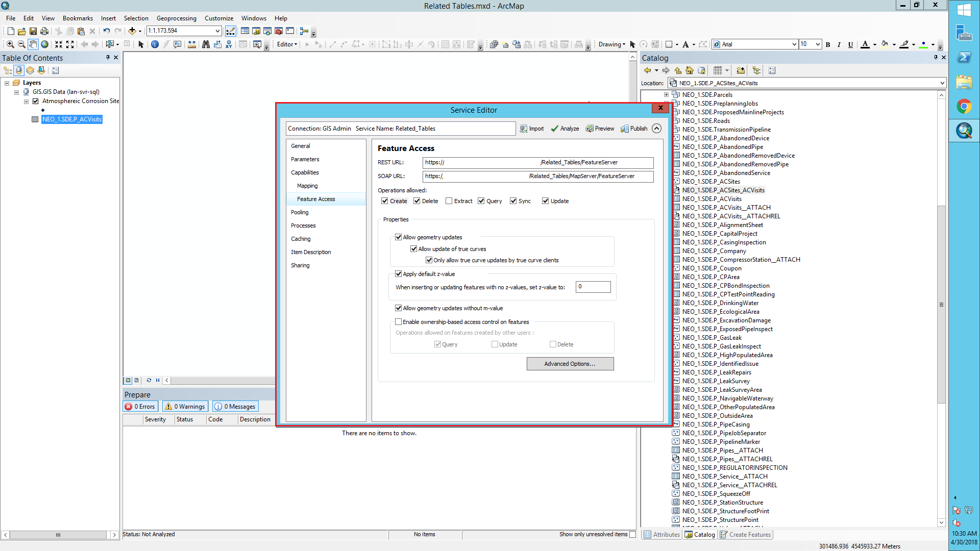Show the 0 Errors filter

click(x=140, y=407)
